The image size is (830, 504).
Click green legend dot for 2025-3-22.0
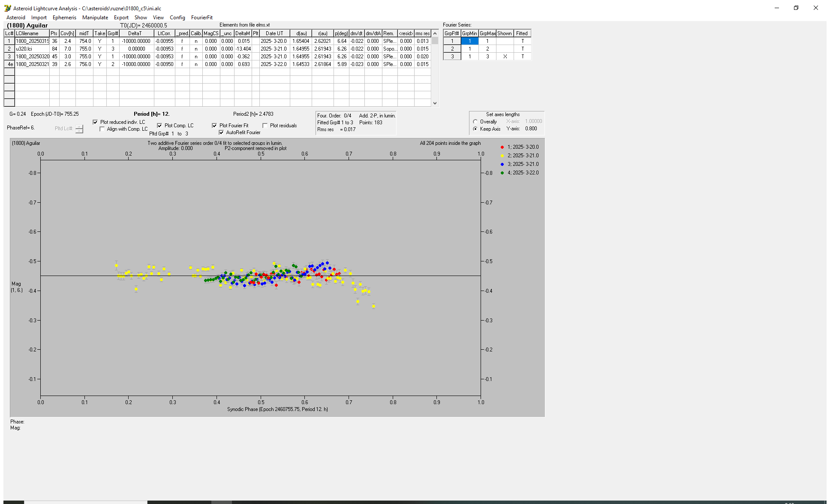click(x=502, y=173)
